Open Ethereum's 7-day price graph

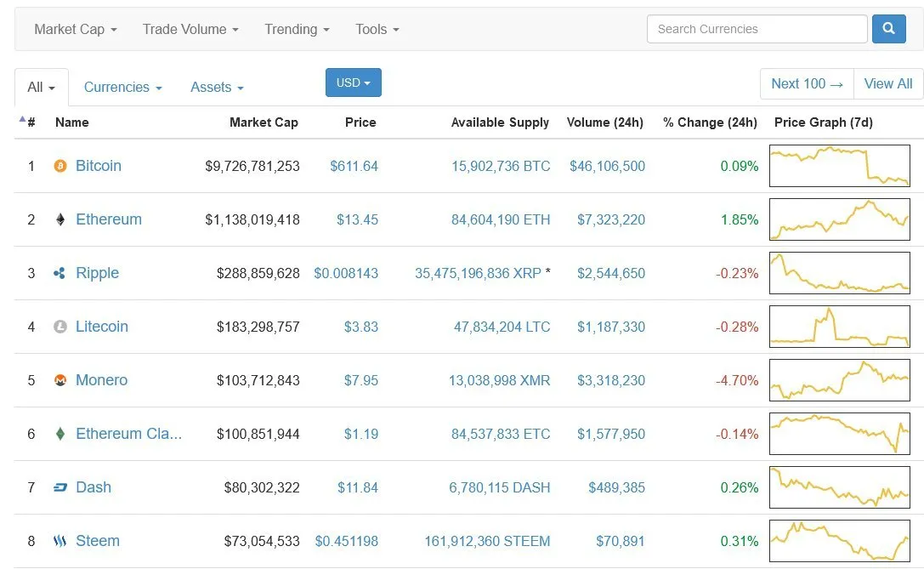coord(840,219)
